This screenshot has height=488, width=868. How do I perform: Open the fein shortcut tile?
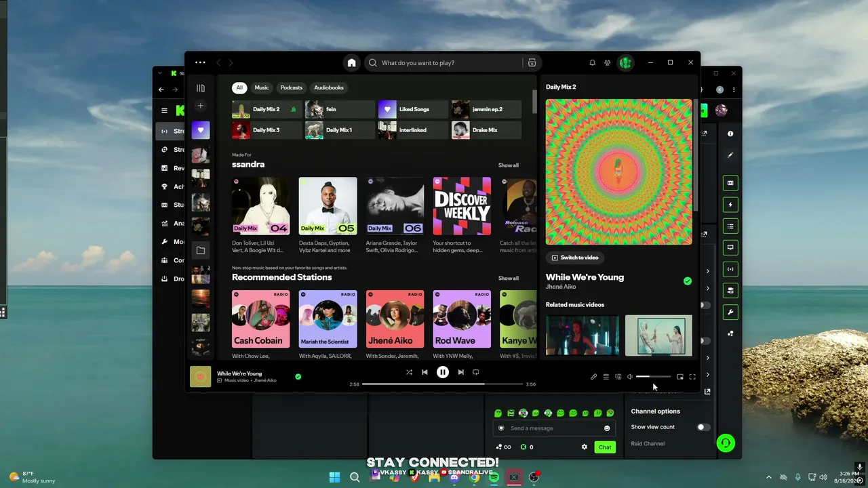point(340,109)
